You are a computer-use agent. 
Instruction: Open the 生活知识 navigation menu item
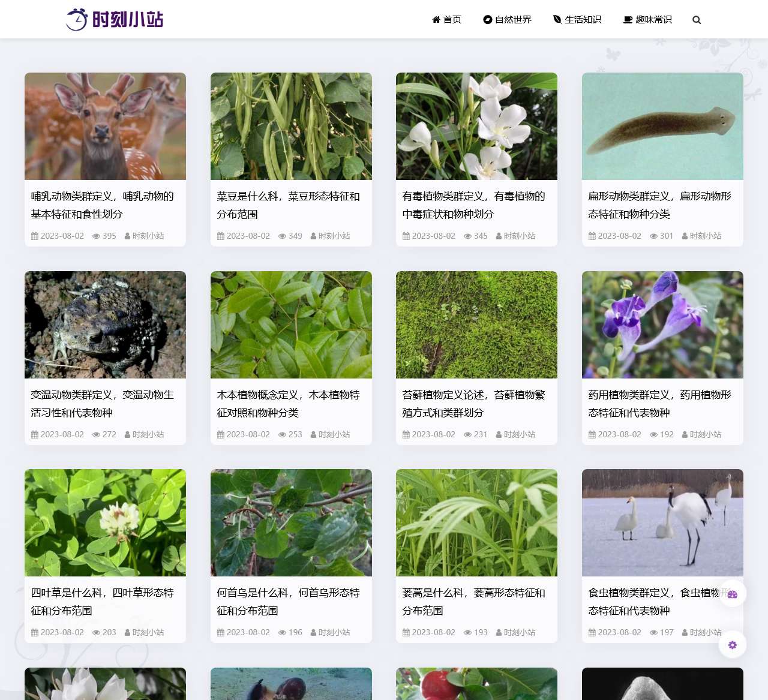(x=577, y=20)
